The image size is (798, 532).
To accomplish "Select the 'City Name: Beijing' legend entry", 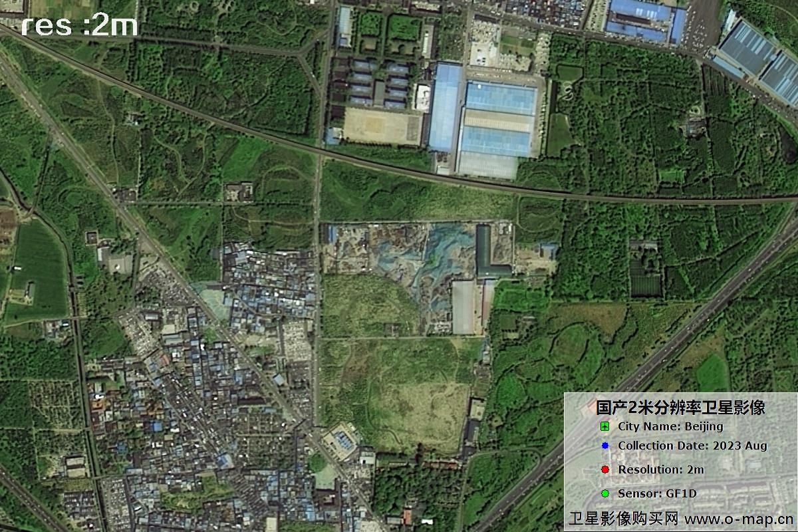I will tap(670, 426).
